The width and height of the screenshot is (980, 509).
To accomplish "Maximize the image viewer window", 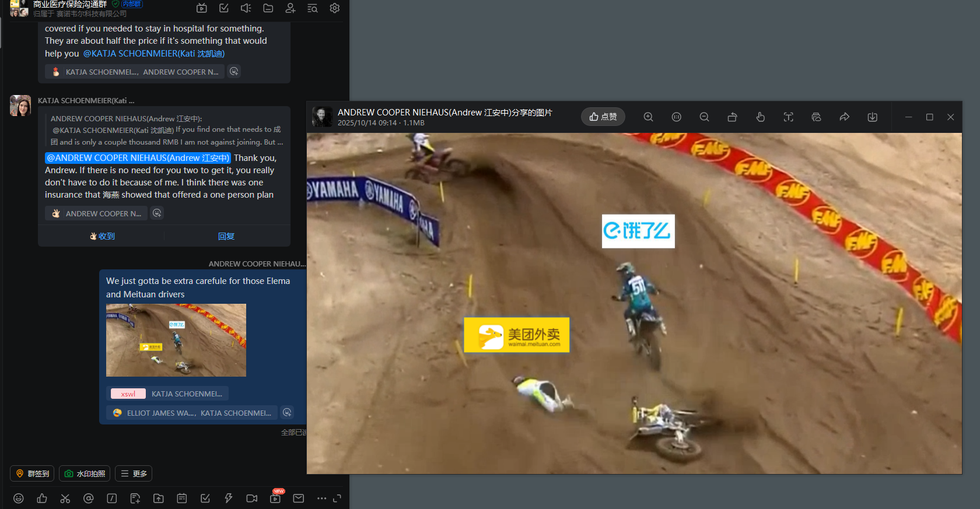I will pyautogui.click(x=929, y=117).
